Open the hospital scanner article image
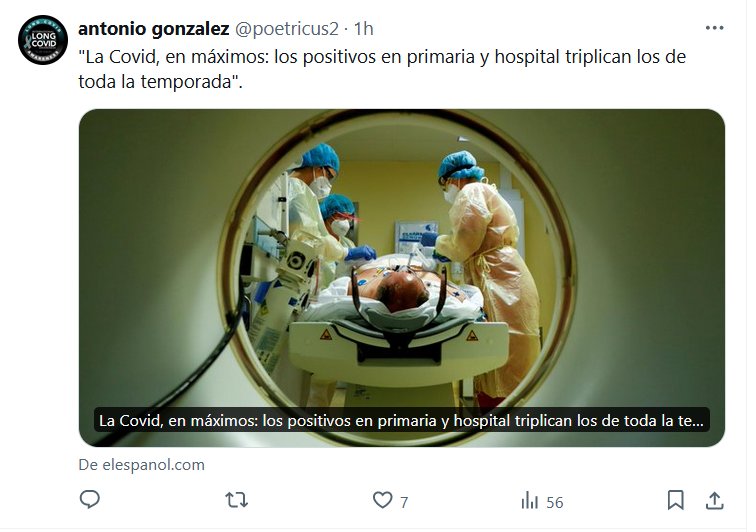The height and width of the screenshot is (532, 756). pyautogui.click(x=402, y=278)
